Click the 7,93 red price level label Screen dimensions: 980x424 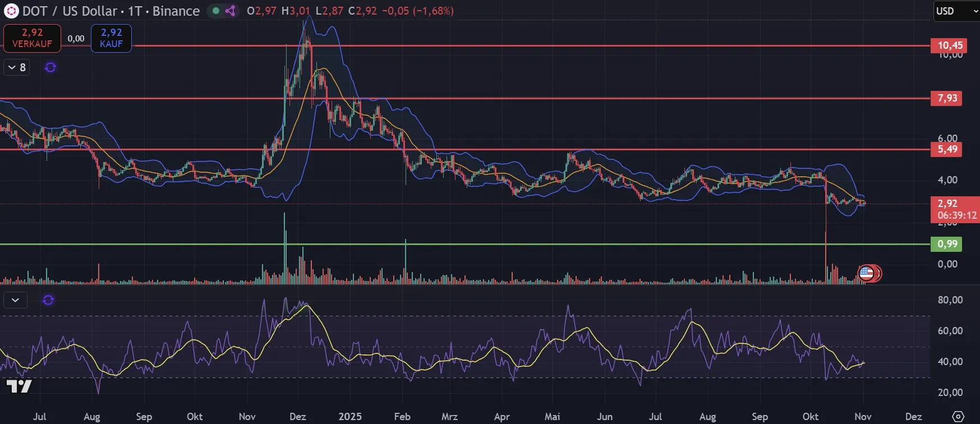(x=946, y=98)
